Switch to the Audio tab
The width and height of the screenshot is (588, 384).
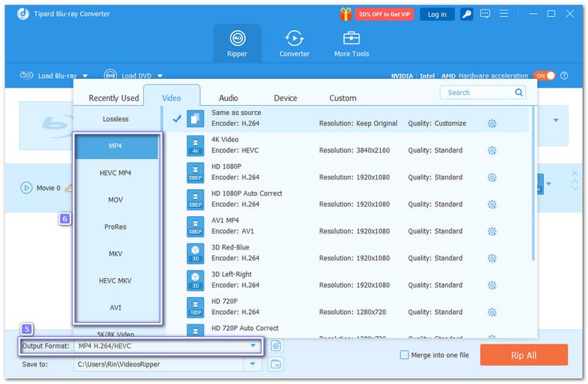tap(229, 98)
